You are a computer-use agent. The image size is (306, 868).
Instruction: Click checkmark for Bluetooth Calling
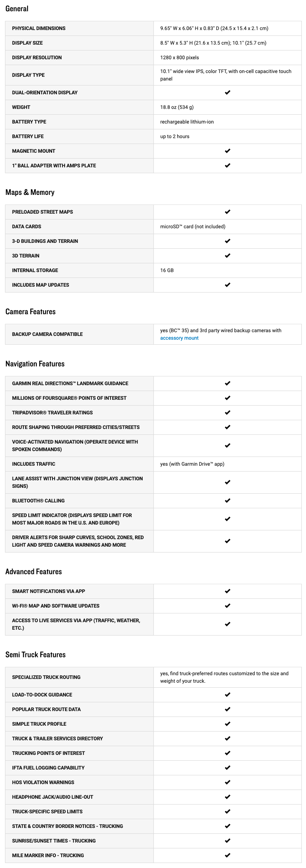coord(227,501)
